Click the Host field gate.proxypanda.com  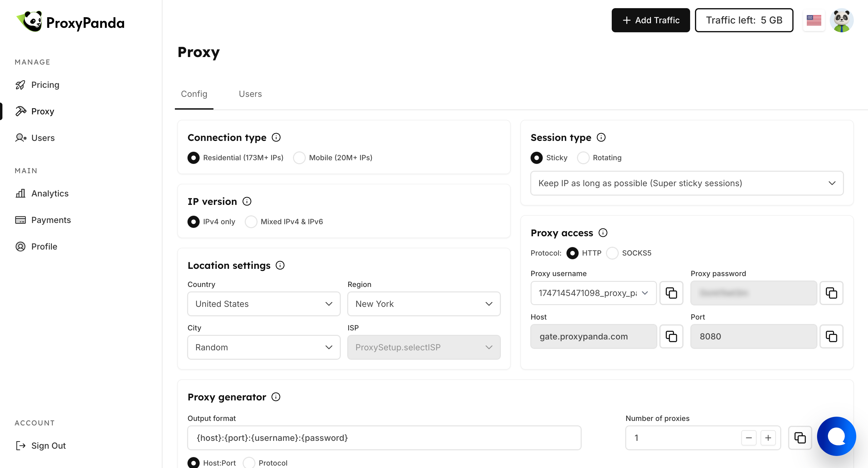click(x=593, y=336)
